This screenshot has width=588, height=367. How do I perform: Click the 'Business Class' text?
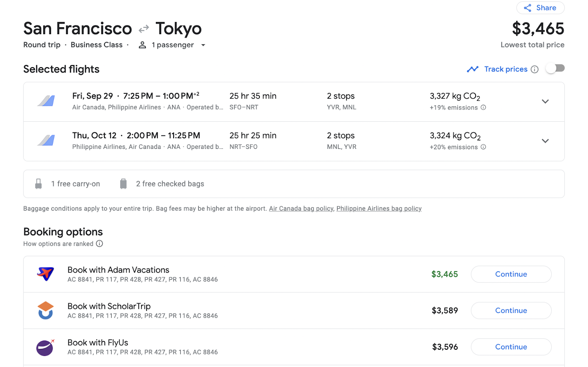96,45
